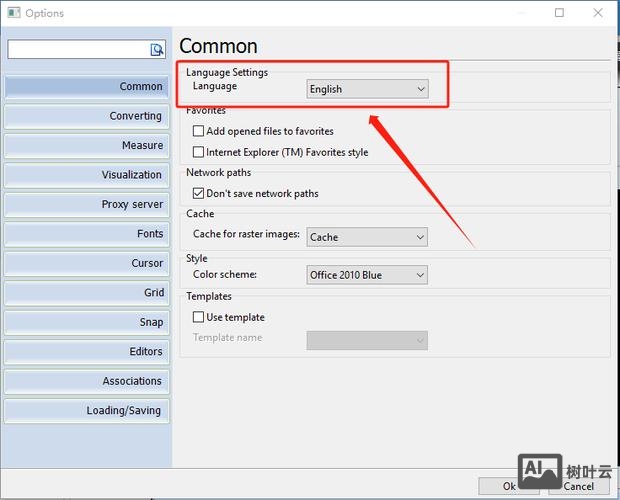Expand the Cache for raster images dropdown

(367, 237)
